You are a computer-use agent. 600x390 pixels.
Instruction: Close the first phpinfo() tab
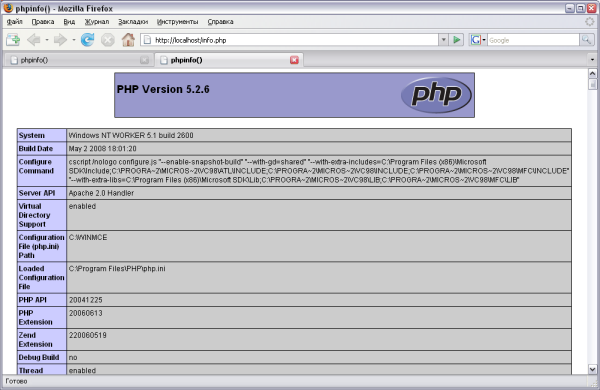click(144, 60)
